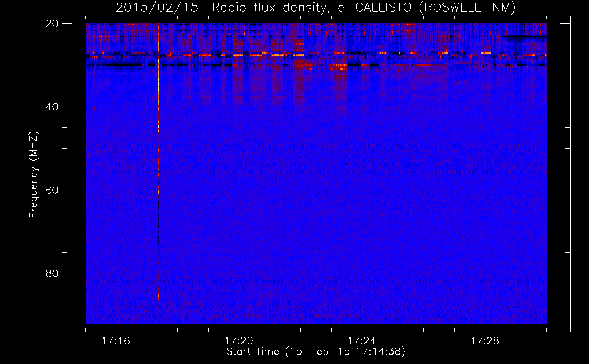Click the time tick label "17:28"
The height and width of the screenshot is (364, 589).
click(x=485, y=341)
